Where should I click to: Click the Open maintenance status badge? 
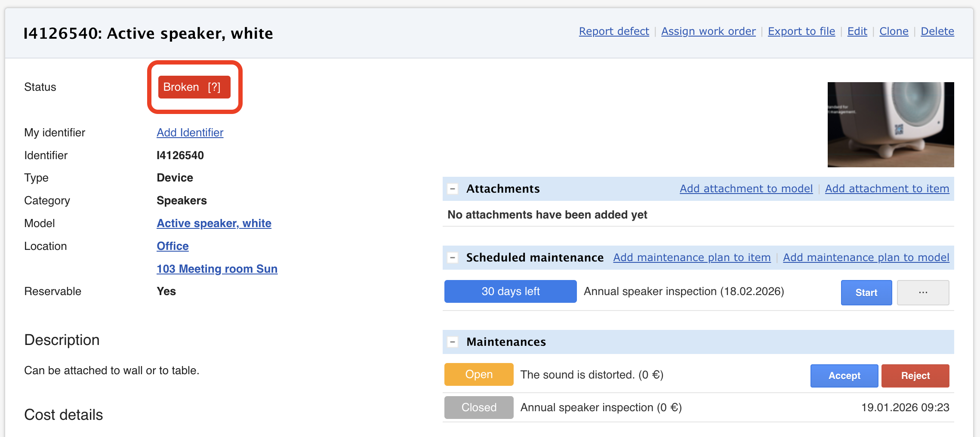point(479,375)
